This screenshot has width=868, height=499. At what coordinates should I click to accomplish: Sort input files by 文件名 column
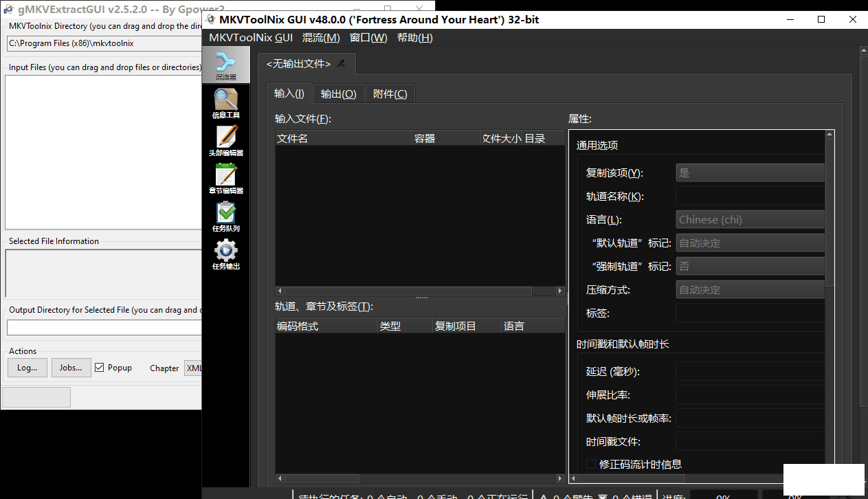pyautogui.click(x=344, y=138)
